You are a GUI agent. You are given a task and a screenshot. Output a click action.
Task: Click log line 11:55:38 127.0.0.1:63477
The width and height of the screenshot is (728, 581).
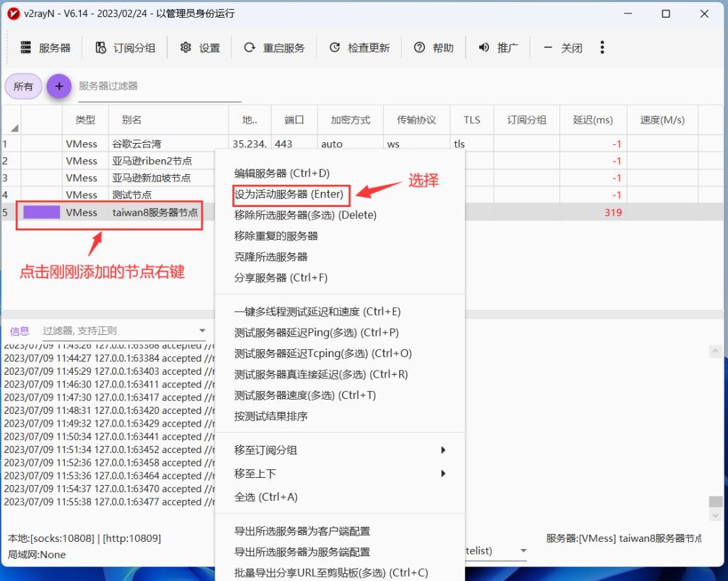coord(109,502)
